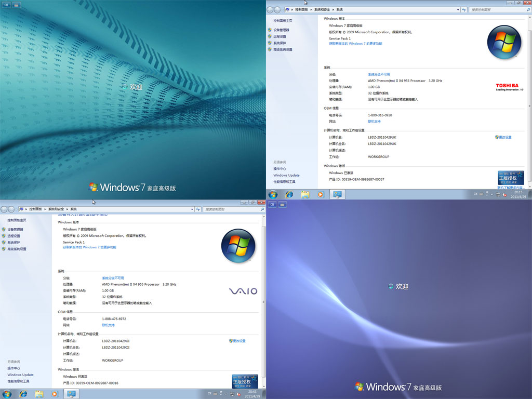Open Internet Explorer in the TOSHIBA window's taskbar
532x399 pixels.
[x=289, y=194]
